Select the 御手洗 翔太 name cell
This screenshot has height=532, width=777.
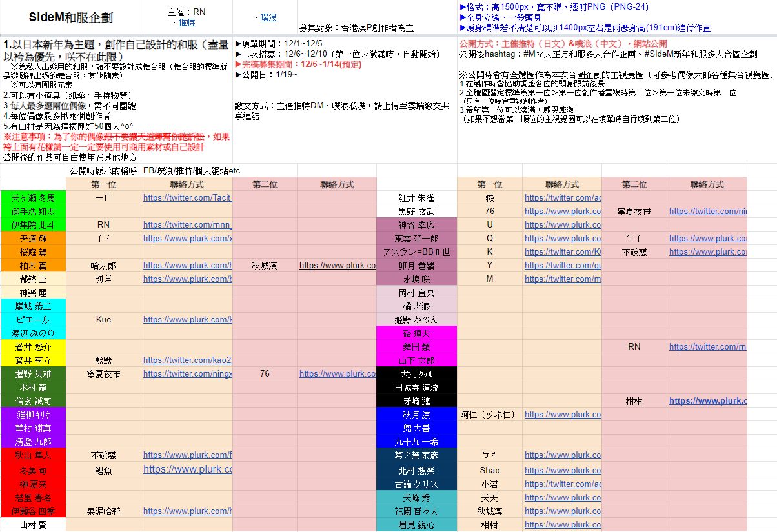coord(34,211)
